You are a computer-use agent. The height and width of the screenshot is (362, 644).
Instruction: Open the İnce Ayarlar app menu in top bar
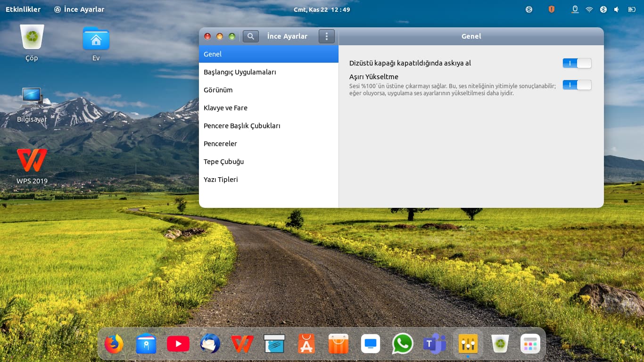pyautogui.click(x=79, y=9)
